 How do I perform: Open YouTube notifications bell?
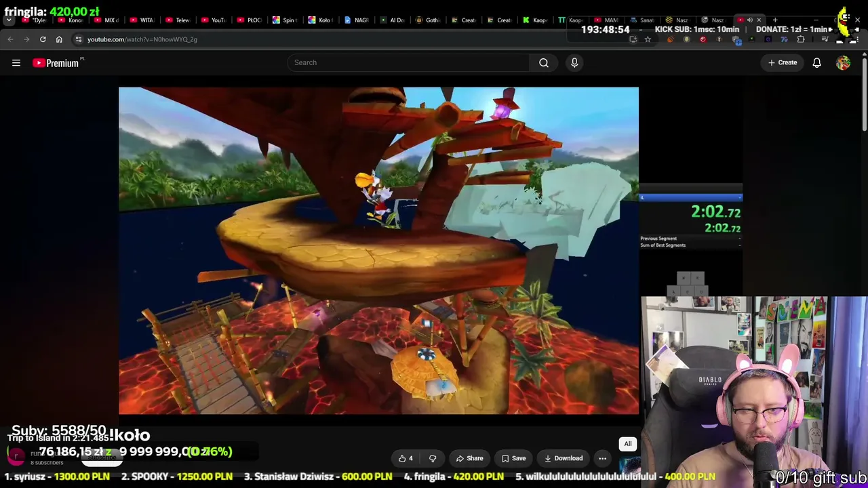coord(817,63)
